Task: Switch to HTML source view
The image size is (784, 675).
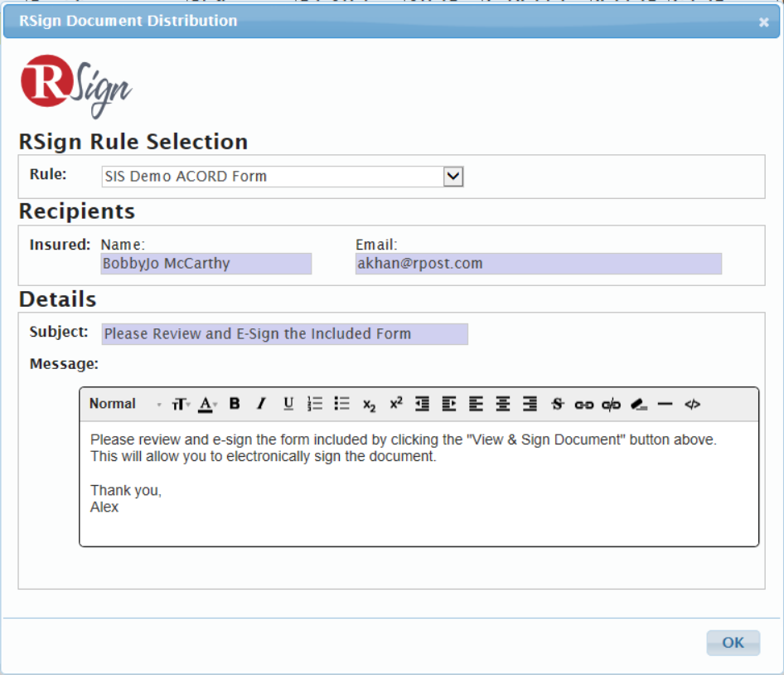Action: pos(693,405)
